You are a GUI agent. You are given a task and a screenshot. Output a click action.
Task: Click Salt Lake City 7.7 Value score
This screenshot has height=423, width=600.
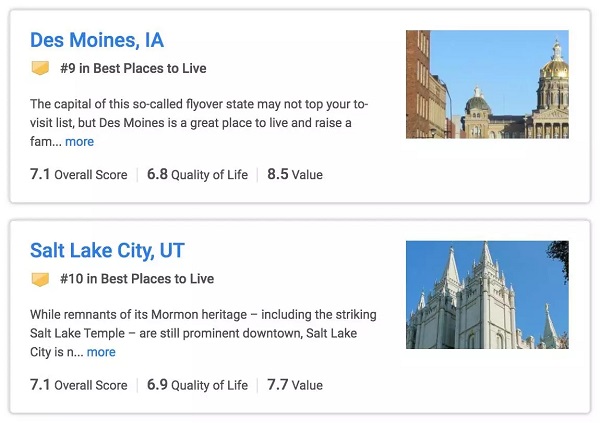point(295,385)
